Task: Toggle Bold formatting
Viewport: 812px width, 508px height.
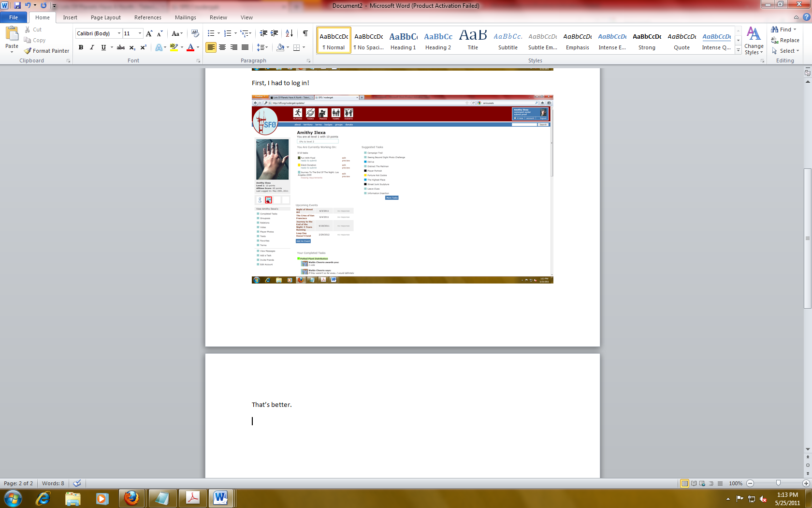Action: click(x=81, y=47)
